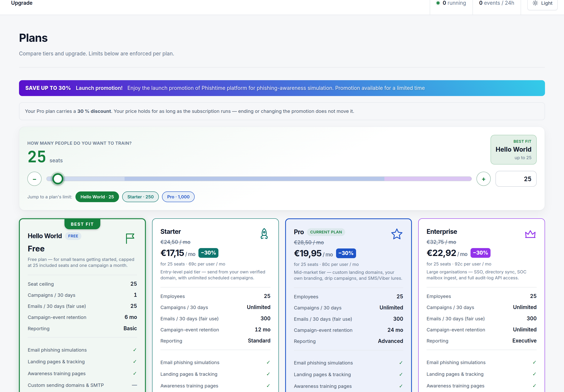Click the struck-through €32,75 / mo price
Viewport: 564px width, 392px height.
click(x=441, y=242)
